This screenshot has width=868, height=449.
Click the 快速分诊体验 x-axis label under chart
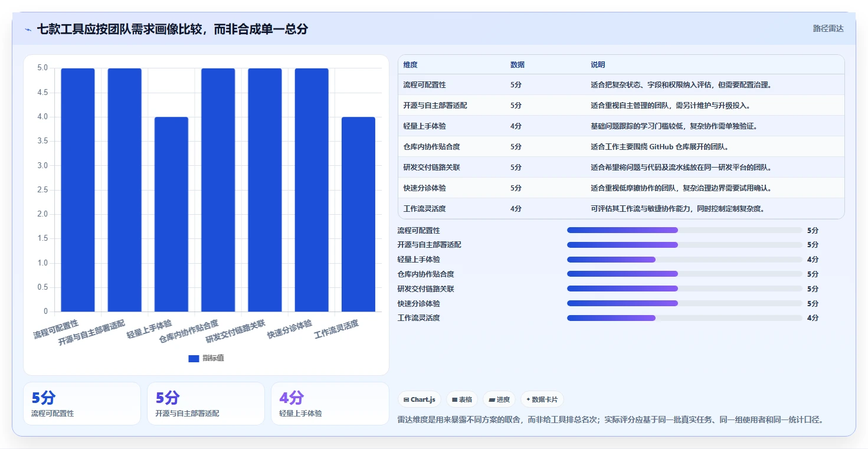tap(290, 329)
